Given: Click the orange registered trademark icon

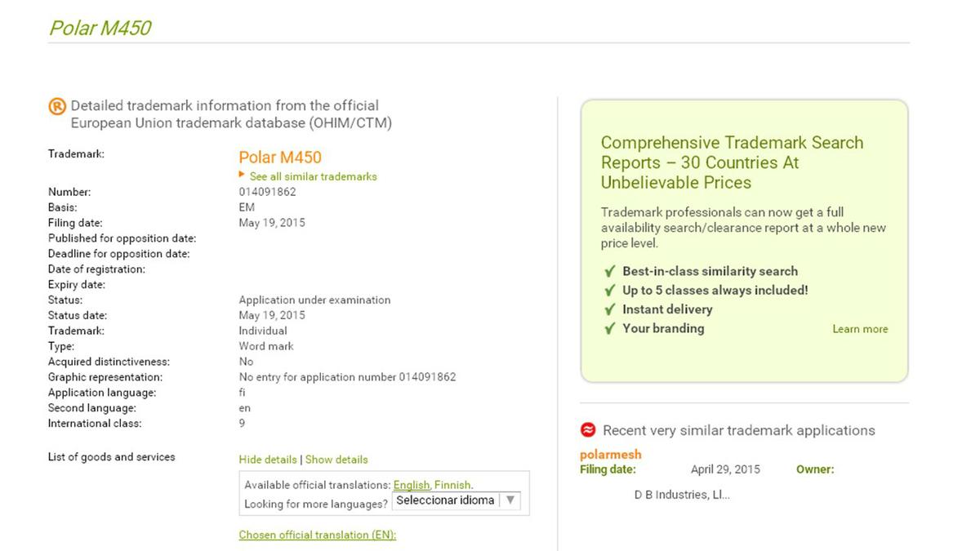Looking at the screenshot, I should (x=57, y=106).
